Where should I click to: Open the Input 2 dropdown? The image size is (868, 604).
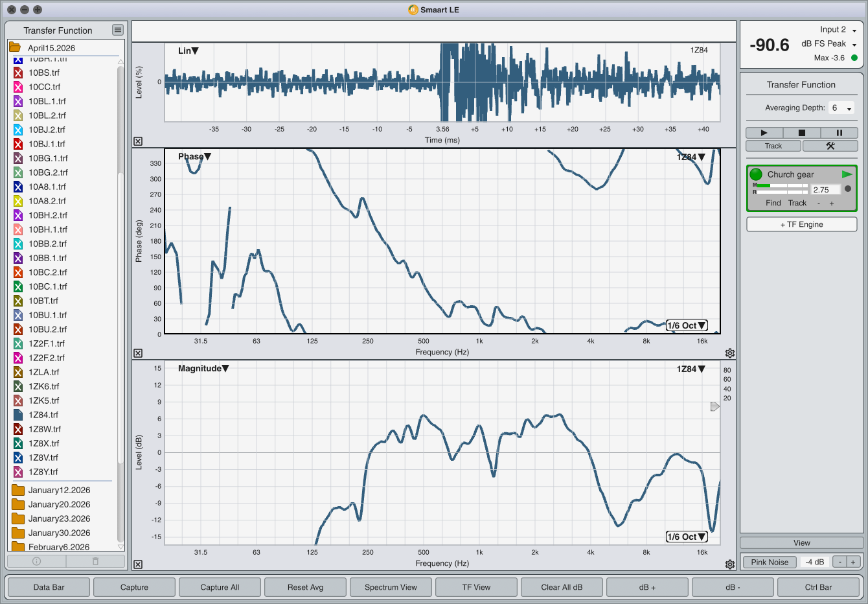[x=838, y=30]
